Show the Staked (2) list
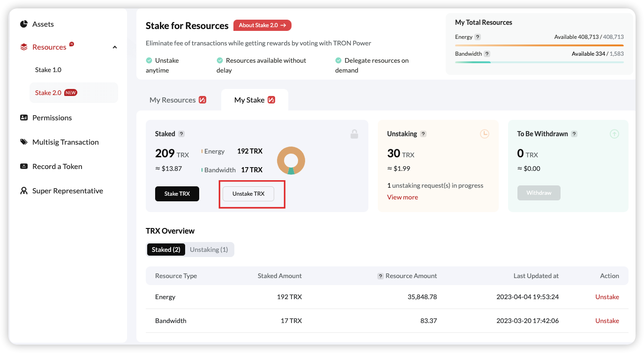Viewport: 644px width, 353px height. pyautogui.click(x=166, y=250)
